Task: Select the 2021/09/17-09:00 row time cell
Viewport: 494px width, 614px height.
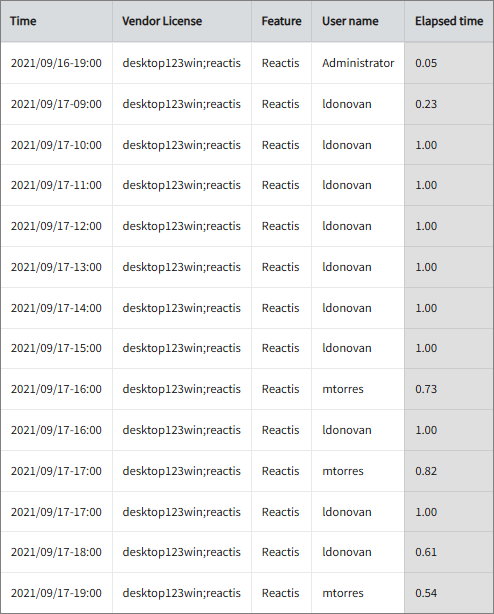Action: pyautogui.click(x=56, y=104)
